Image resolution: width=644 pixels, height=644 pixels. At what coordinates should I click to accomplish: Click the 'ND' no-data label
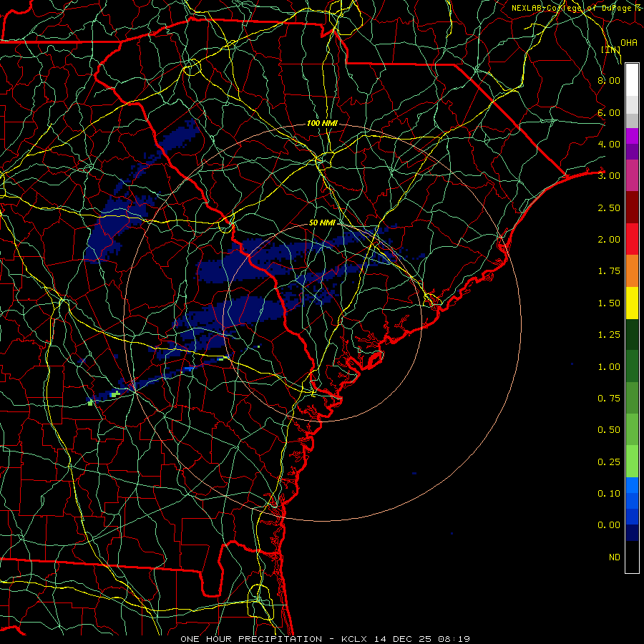pyautogui.click(x=615, y=557)
